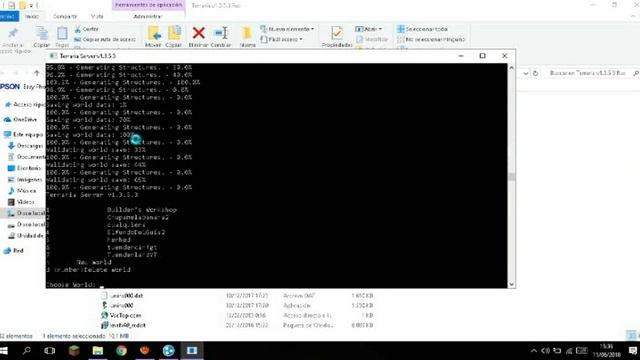Viewport: 640px width, 360px height.
Task: Click the refresh icon beside address bar
Action: (x=535, y=73)
